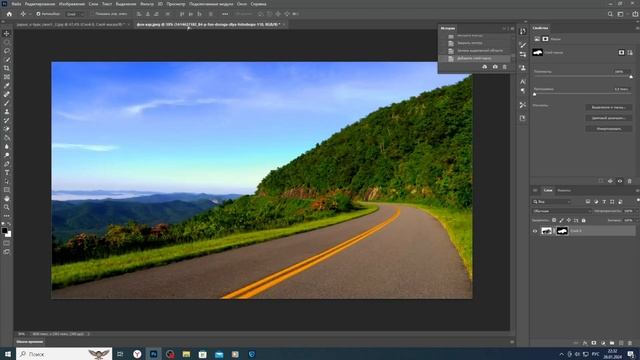Viewport: 640px width, 360px height.
Task: Open the auto-select Слой dropdown
Action: pos(75,14)
